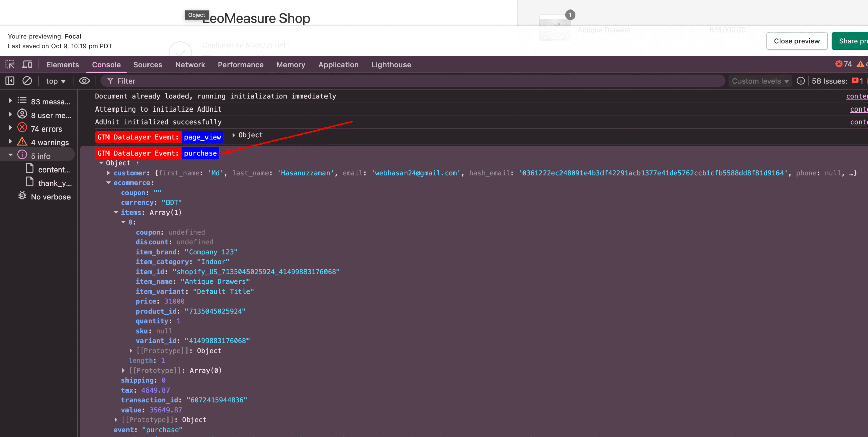
Task: Open the 58 Issues link
Action: 829,81
